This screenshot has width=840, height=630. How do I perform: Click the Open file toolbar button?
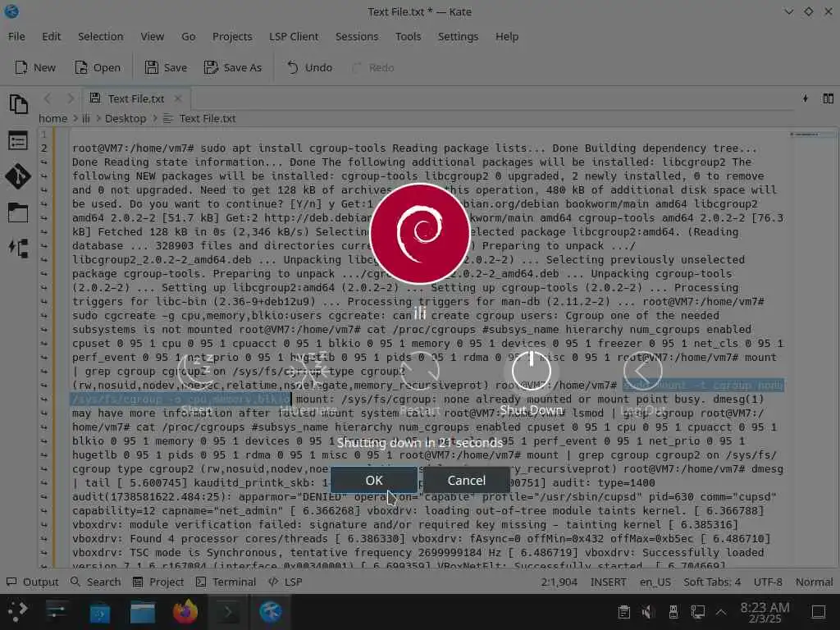pos(98,67)
